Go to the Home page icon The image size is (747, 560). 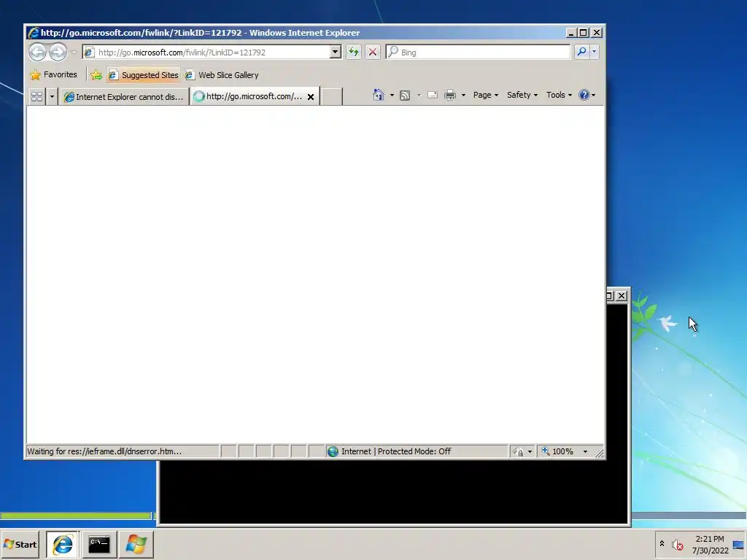(379, 95)
